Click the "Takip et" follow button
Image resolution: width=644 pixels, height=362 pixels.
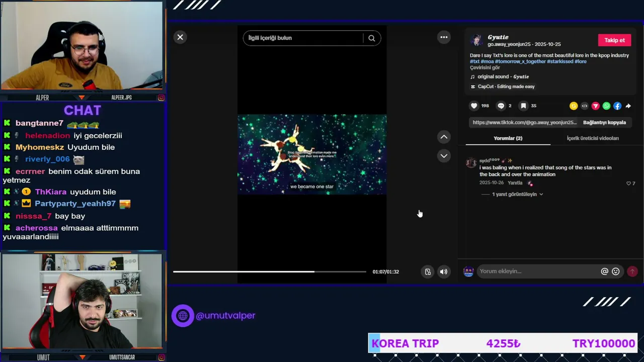coord(614,40)
